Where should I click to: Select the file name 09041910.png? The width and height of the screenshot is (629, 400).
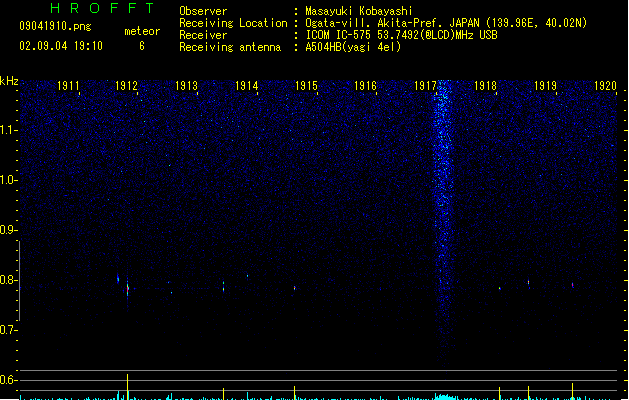pyautogui.click(x=55, y=26)
